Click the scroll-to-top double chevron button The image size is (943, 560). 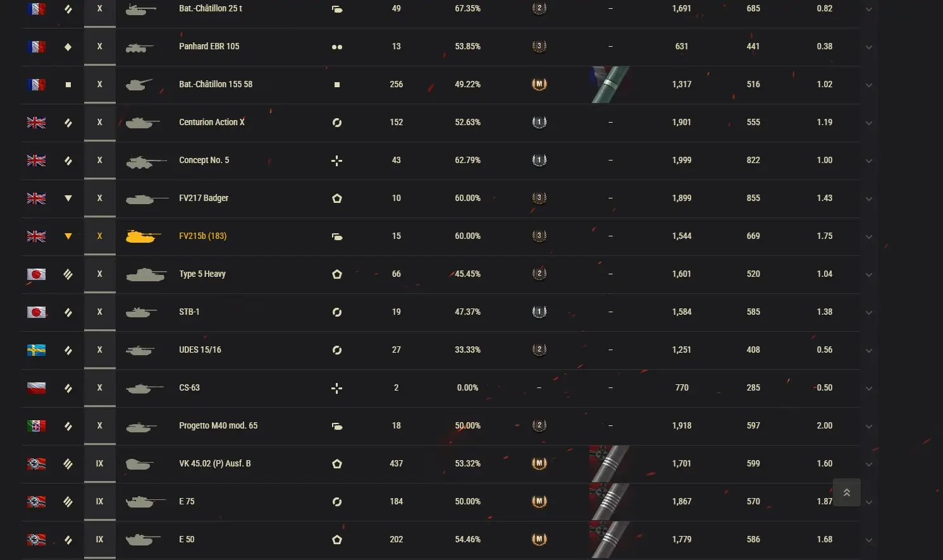(846, 493)
